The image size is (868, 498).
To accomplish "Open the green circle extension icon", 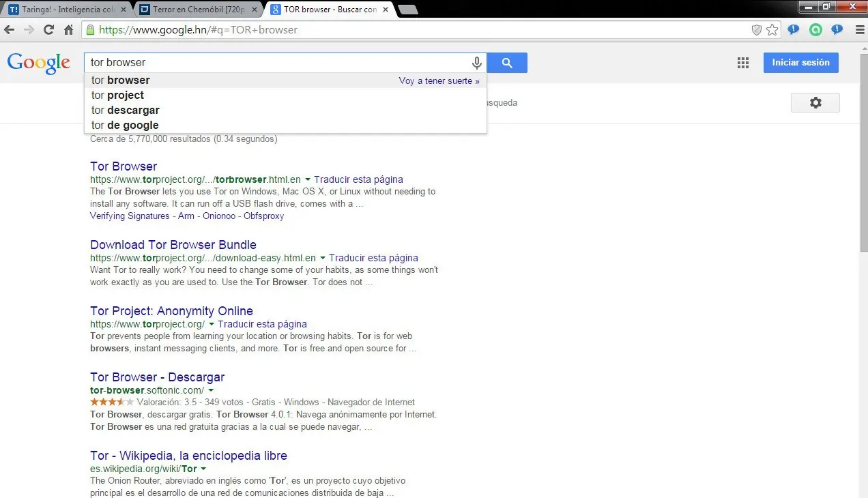I will 815,30.
